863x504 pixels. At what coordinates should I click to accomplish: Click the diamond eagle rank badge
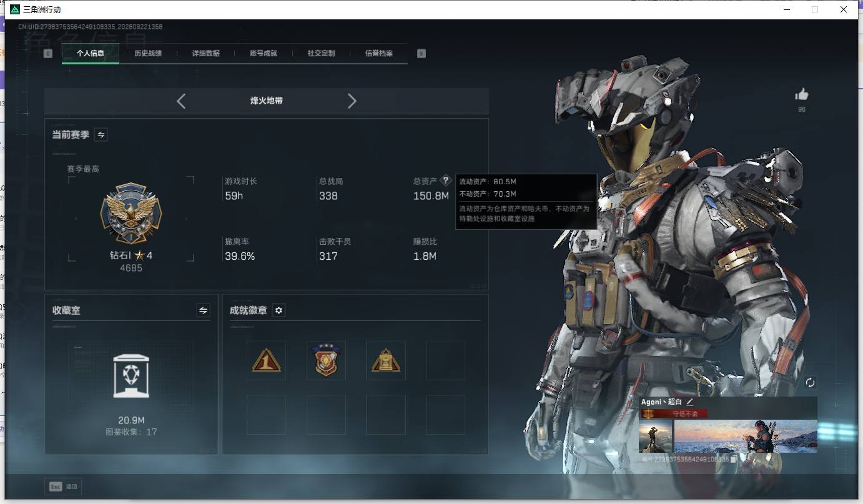click(131, 214)
